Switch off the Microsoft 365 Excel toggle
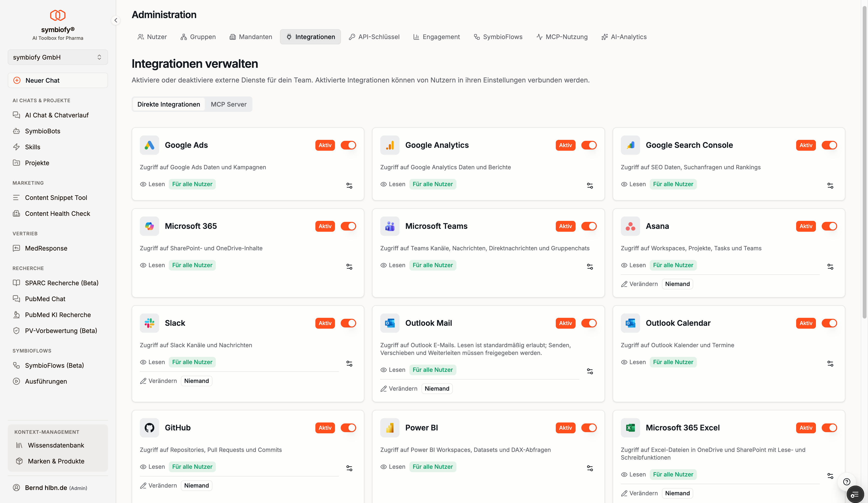This screenshot has height=503, width=868. 829,428
